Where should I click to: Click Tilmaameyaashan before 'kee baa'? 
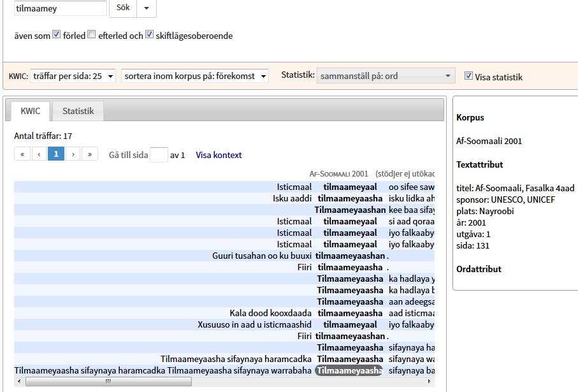tap(350, 210)
